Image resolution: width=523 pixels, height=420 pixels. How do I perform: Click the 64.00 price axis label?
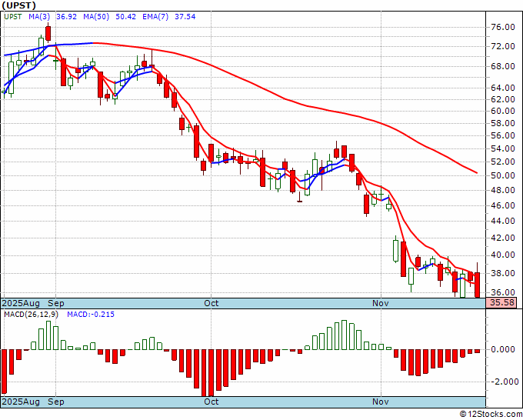point(503,88)
